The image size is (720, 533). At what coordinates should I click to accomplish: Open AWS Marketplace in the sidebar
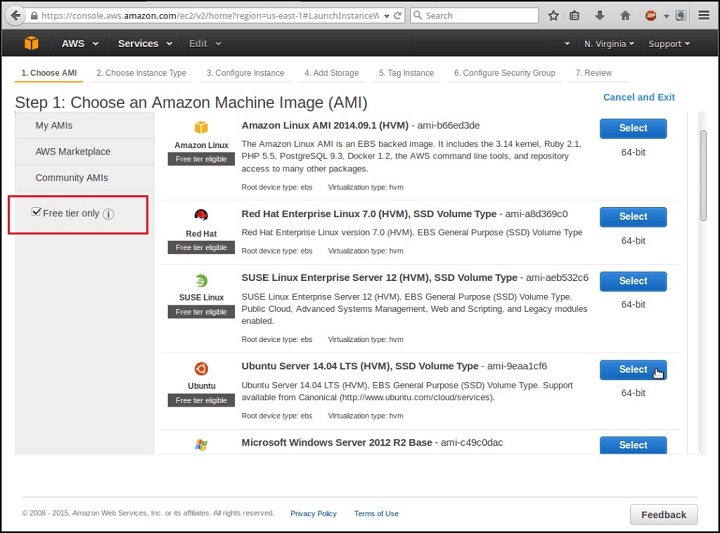(84, 151)
